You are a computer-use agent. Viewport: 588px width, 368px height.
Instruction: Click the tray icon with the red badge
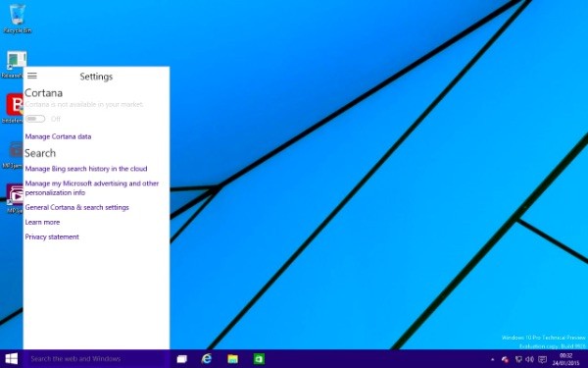pyautogui.click(x=505, y=360)
